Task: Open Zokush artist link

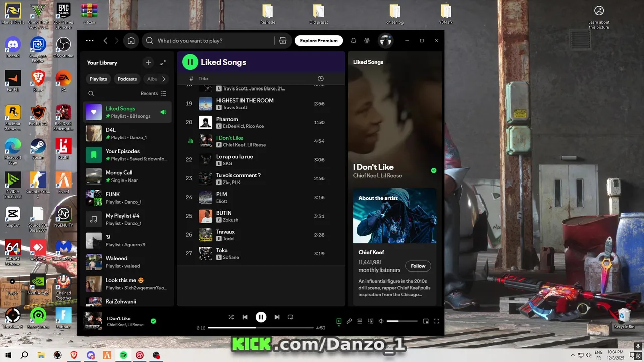Action: pyautogui.click(x=230, y=220)
